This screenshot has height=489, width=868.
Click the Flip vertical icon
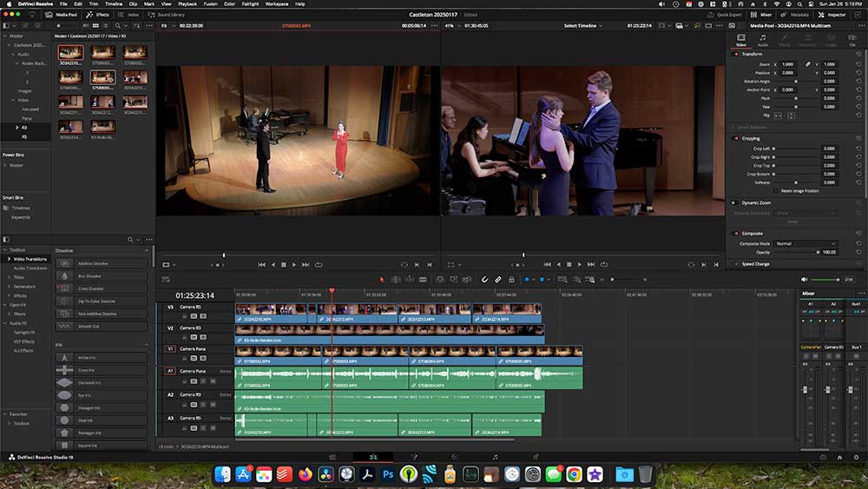click(791, 116)
